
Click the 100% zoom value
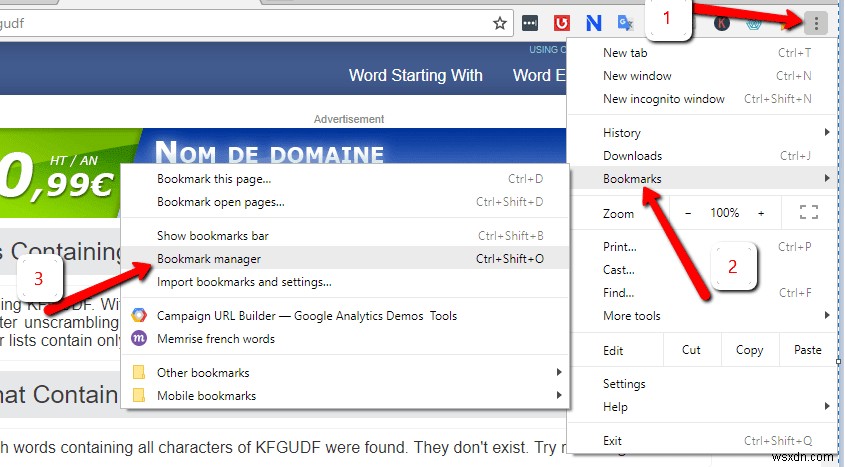point(724,213)
